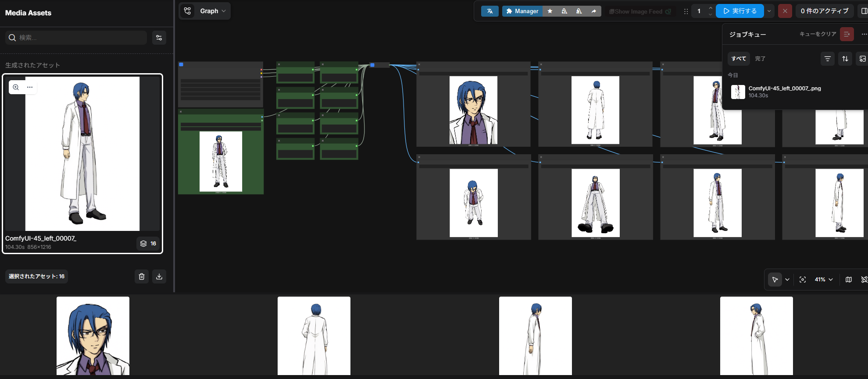Expand the 41% zoom level dropdown

pos(824,280)
